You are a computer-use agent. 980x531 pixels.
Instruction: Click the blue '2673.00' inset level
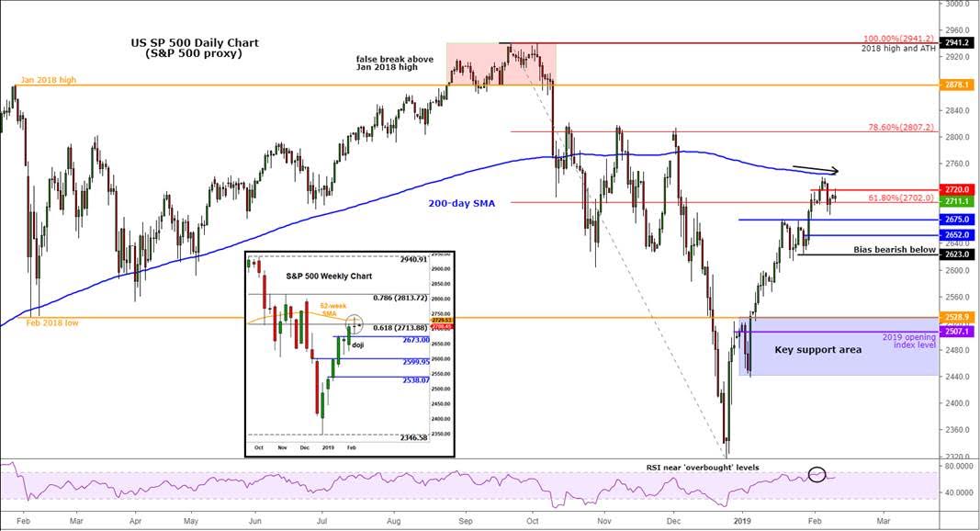416,340
